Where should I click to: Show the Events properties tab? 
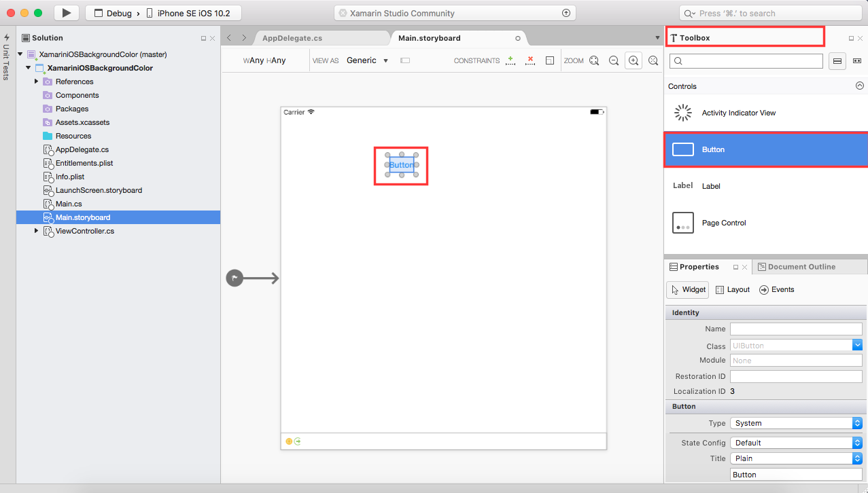(777, 289)
